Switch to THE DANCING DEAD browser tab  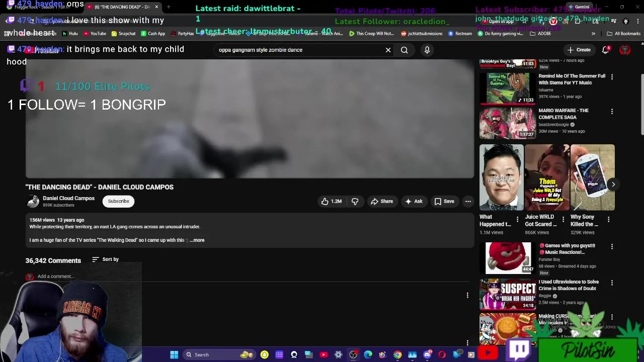[123, 7]
